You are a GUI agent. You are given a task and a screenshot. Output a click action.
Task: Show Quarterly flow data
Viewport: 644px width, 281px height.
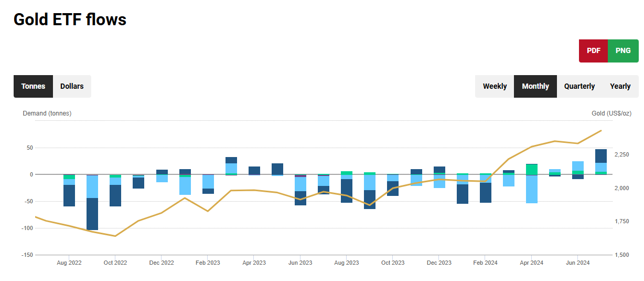579,86
